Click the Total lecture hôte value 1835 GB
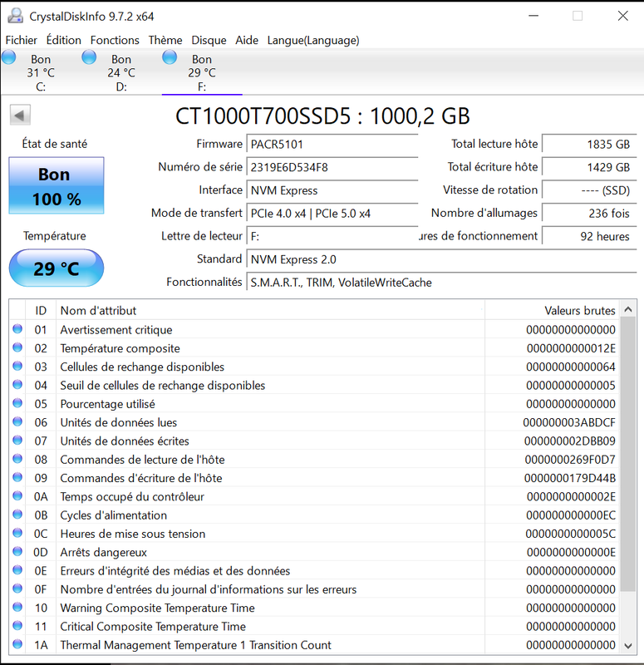644x665 pixels. 589,144
